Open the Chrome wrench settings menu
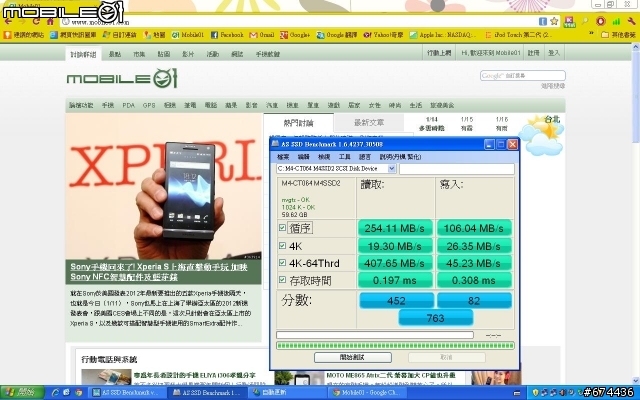640x400 pixels. click(632, 21)
